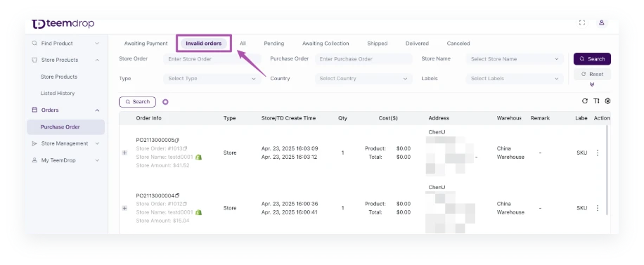Expand more filters with double chevron
This screenshot has height=265, width=644.
point(592,84)
